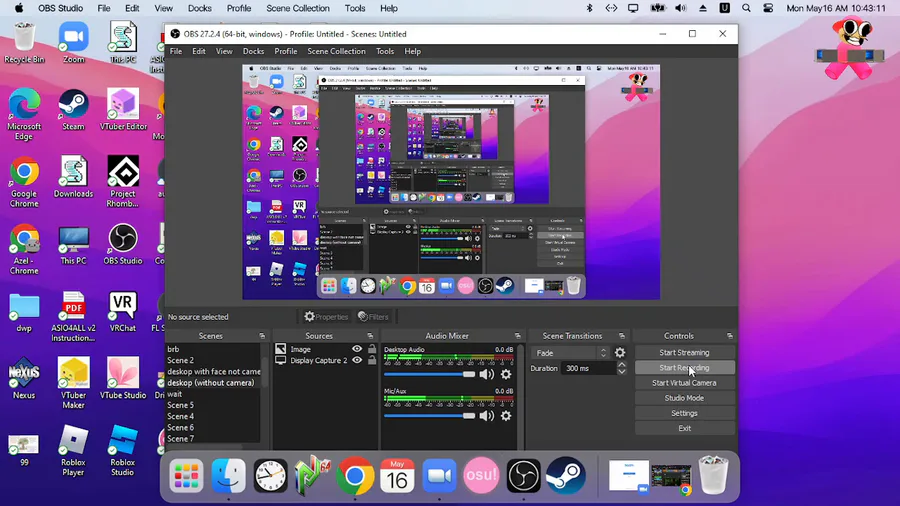The height and width of the screenshot is (506, 900).
Task: Open Finder from the dock
Action: (228, 476)
